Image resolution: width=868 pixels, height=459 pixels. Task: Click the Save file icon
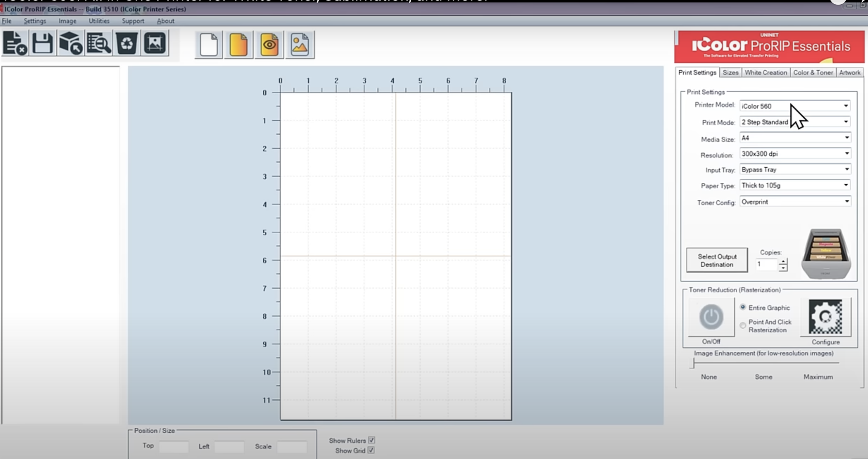(43, 43)
